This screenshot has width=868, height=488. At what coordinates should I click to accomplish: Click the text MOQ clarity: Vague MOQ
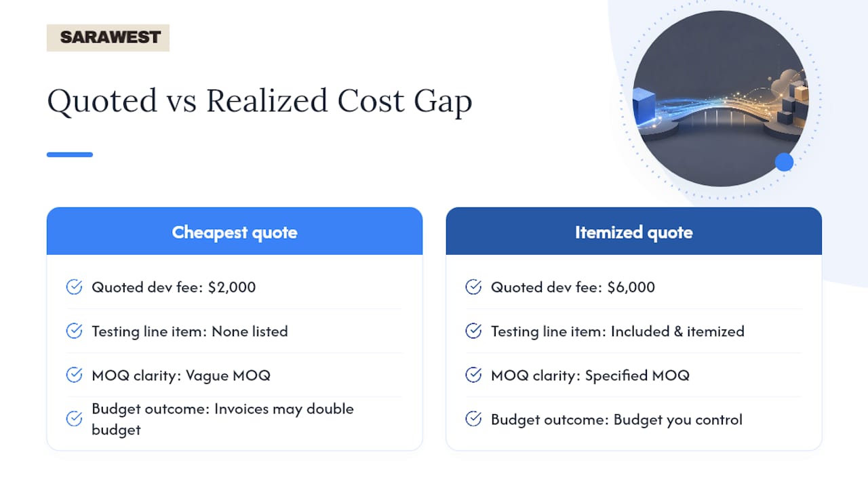pyautogui.click(x=181, y=375)
